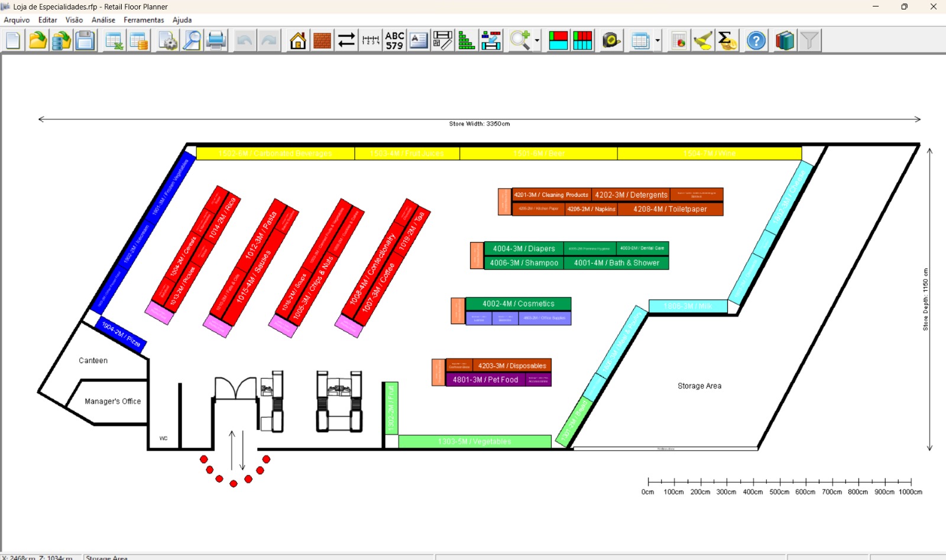The width and height of the screenshot is (946, 560).
Task: Click the export to Excel table icon
Action: [x=114, y=41]
